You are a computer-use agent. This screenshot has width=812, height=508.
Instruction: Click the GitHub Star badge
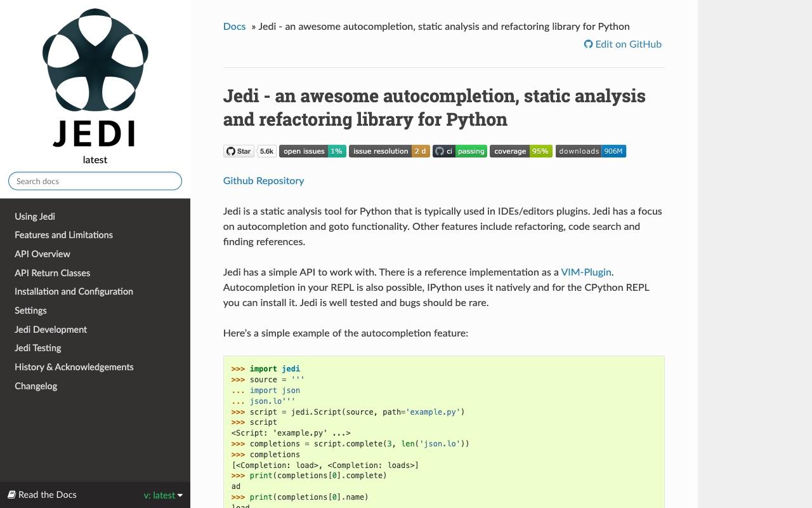coord(239,151)
